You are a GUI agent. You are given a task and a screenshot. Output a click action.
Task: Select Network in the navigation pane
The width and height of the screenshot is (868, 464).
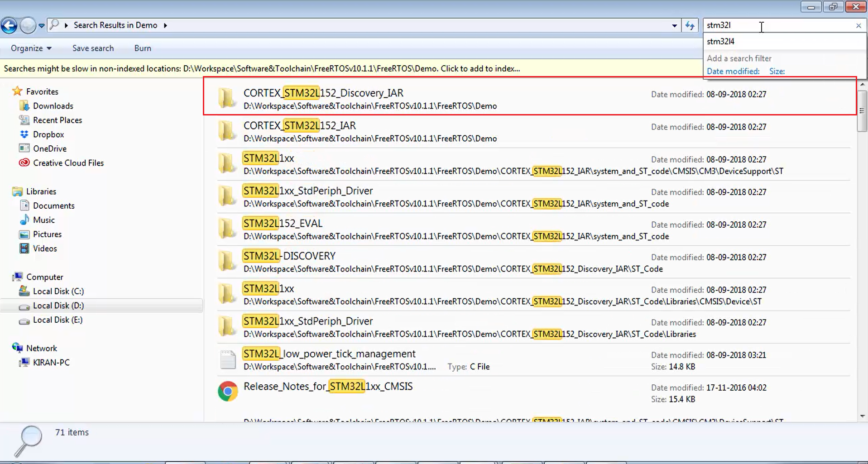coord(41,348)
